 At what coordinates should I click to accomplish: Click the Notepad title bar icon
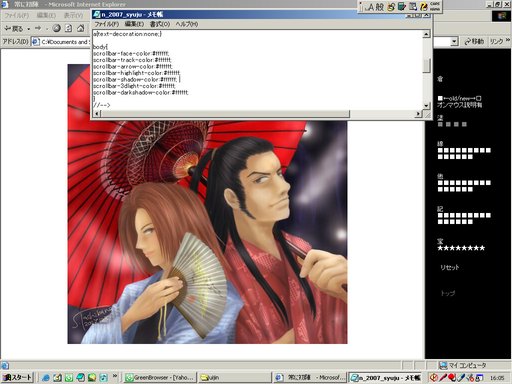click(x=97, y=15)
